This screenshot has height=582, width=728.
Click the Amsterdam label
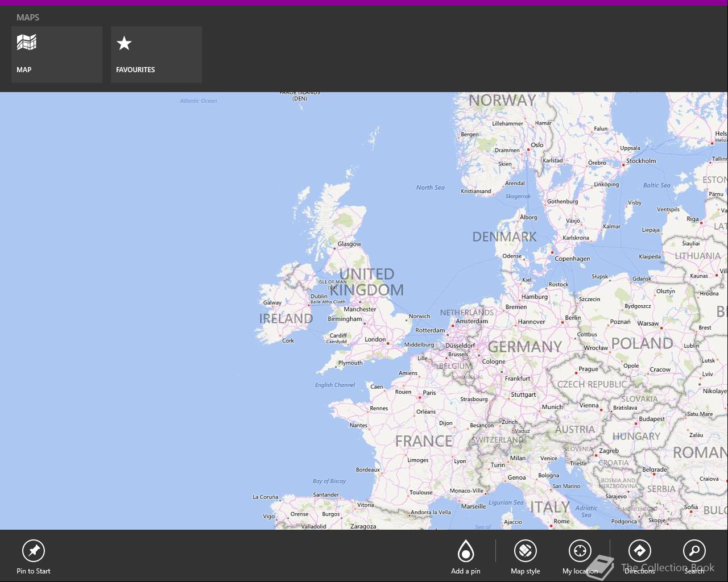pyautogui.click(x=472, y=321)
